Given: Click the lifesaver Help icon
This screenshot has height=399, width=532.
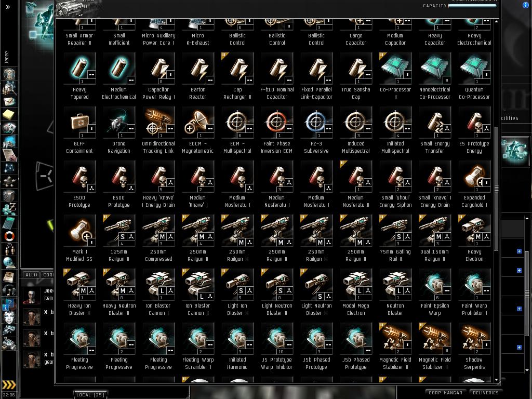Looking at the screenshot, I should click(x=9, y=236).
